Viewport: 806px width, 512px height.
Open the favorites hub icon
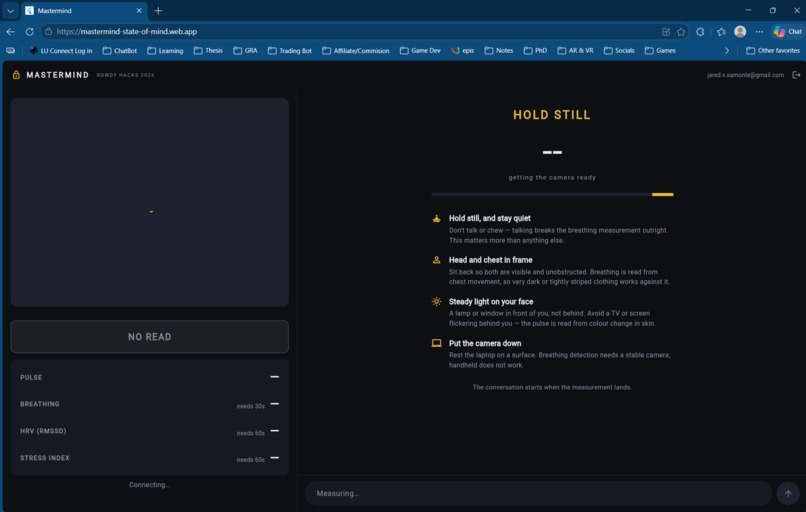[x=721, y=31]
